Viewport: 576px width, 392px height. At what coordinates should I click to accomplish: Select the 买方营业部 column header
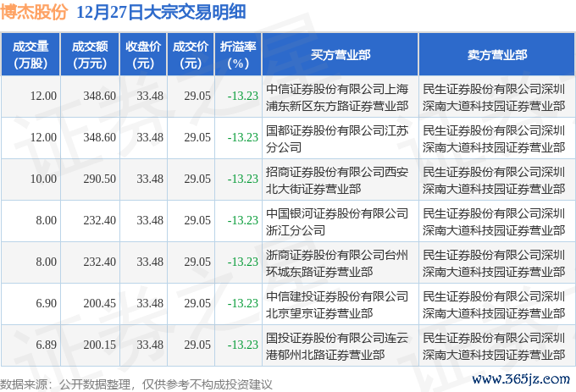click(x=341, y=55)
